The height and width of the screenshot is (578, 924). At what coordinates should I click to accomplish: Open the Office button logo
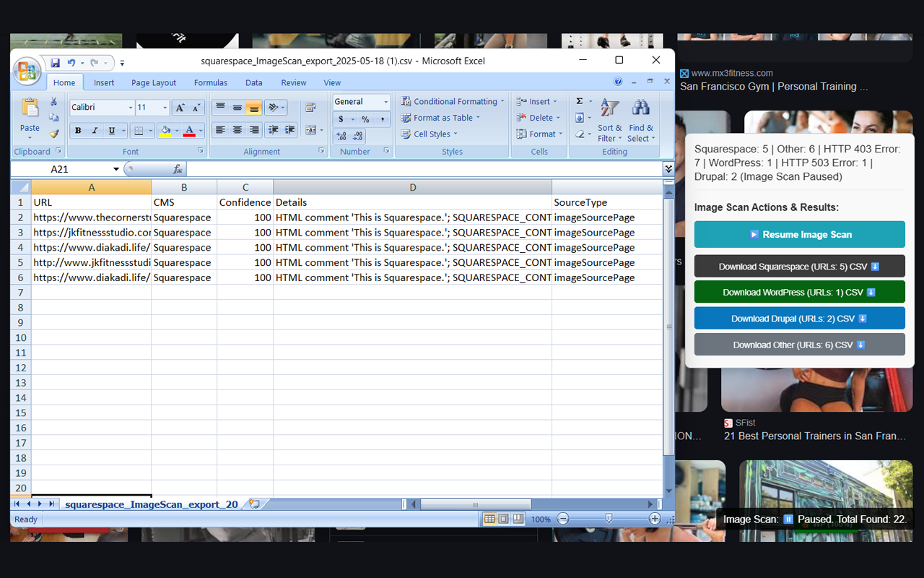27,71
